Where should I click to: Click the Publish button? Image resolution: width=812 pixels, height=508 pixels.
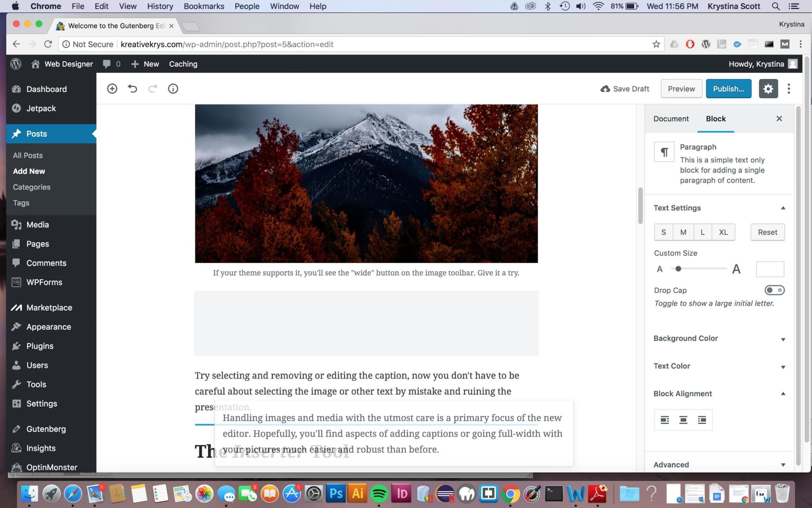pos(728,89)
